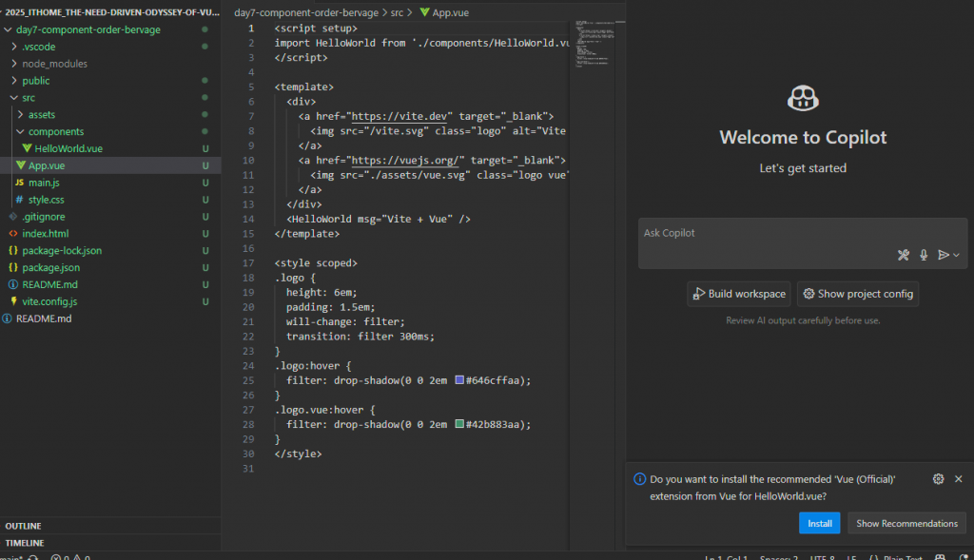Image resolution: width=974 pixels, height=560 pixels.
Task: Install the recommended Vue extension
Action: coord(819,523)
